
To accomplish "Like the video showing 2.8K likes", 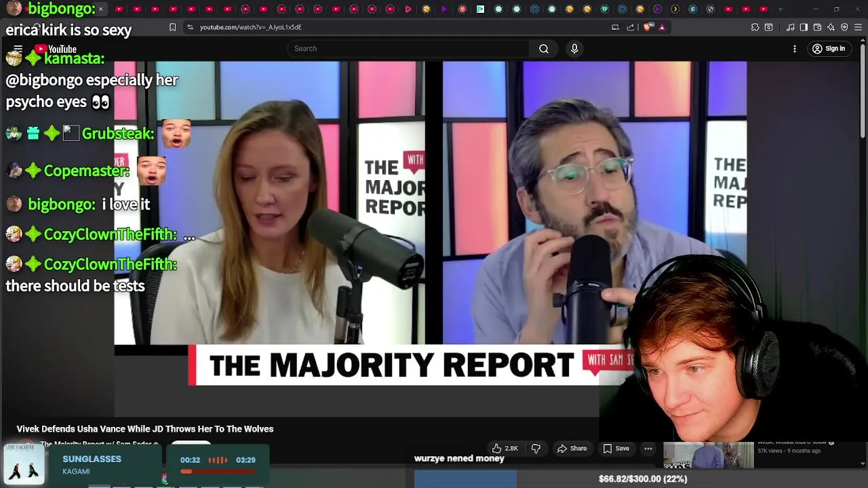I will coord(505,448).
